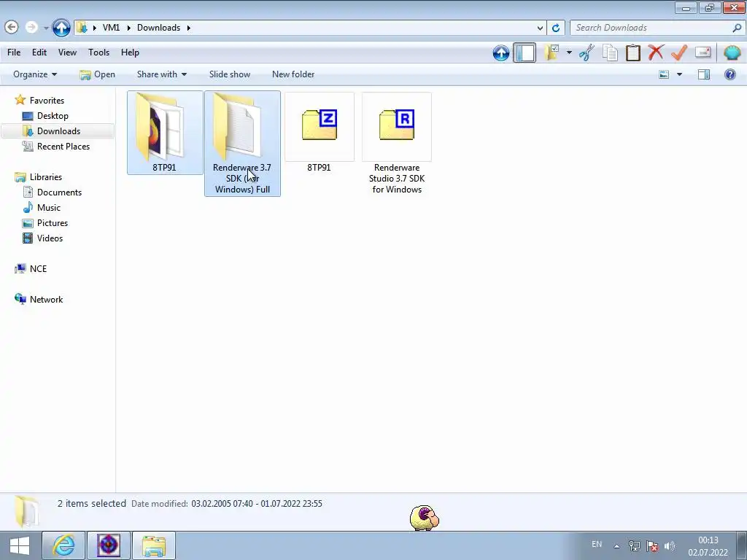The image size is (747, 560).
Task: Open the View menu
Action: click(67, 52)
